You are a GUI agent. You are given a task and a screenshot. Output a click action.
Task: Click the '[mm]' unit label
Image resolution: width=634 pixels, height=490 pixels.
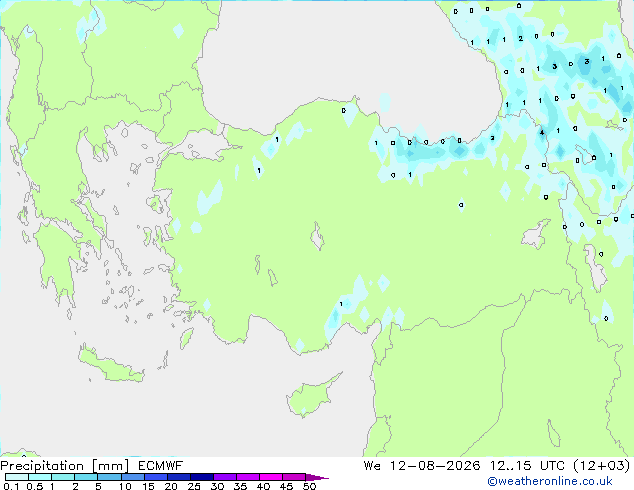[x=111, y=466]
